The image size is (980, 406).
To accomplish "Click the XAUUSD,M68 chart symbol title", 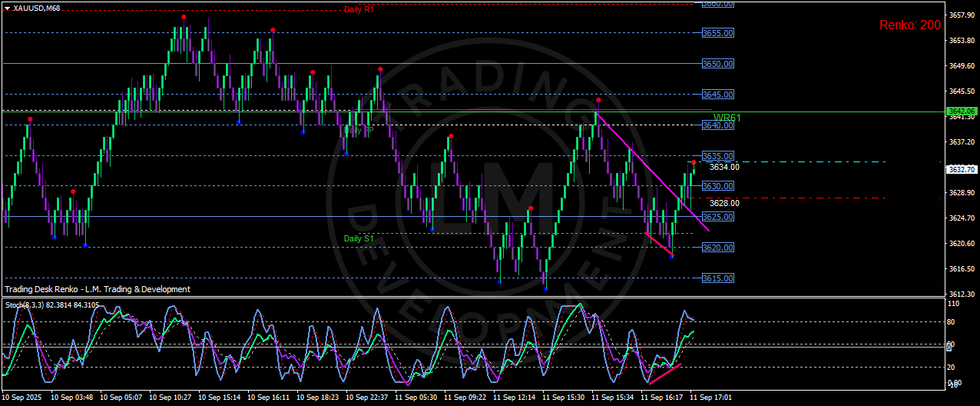I will tap(37, 8).
